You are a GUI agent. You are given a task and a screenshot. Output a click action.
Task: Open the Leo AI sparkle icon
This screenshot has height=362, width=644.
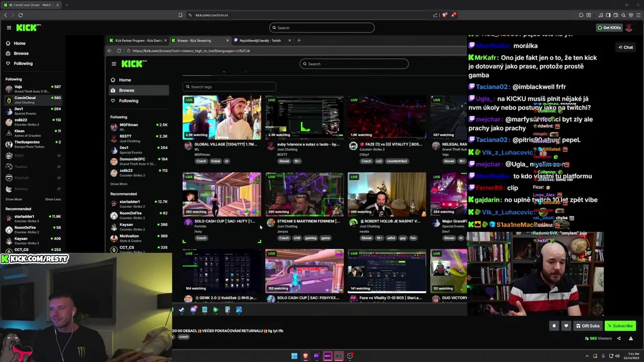coord(623,15)
